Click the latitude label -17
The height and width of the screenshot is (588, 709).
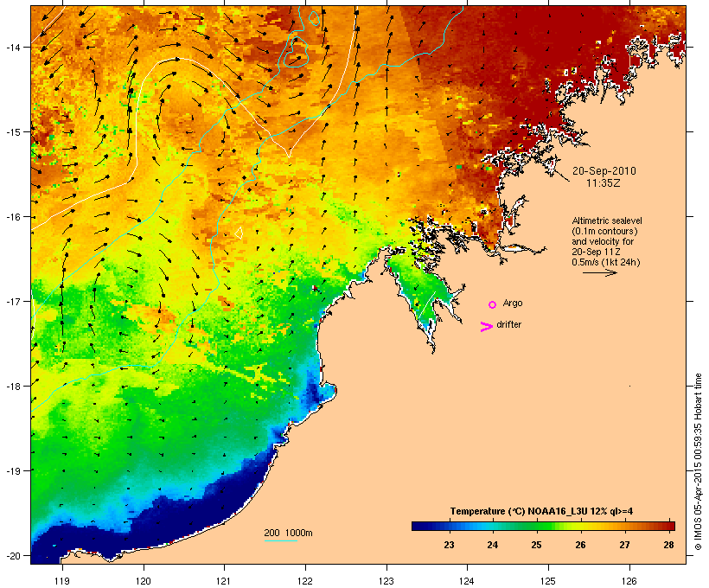pyautogui.click(x=13, y=302)
